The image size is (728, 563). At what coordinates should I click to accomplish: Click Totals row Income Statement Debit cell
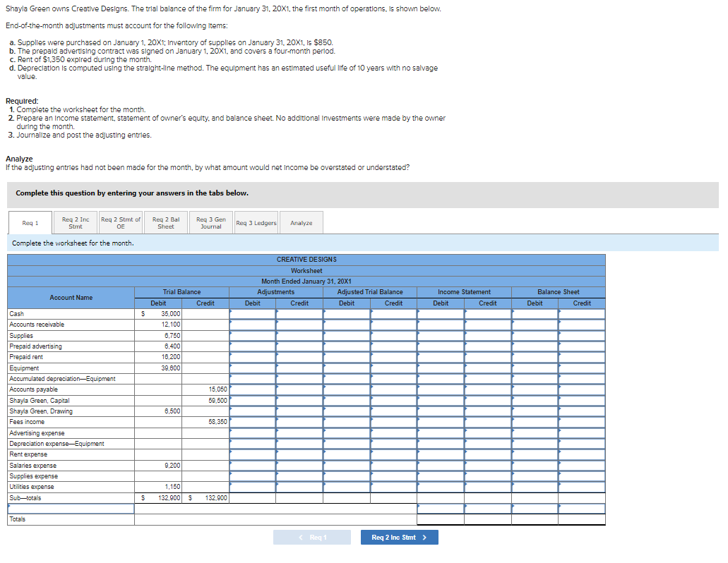click(x=441, y=519)
